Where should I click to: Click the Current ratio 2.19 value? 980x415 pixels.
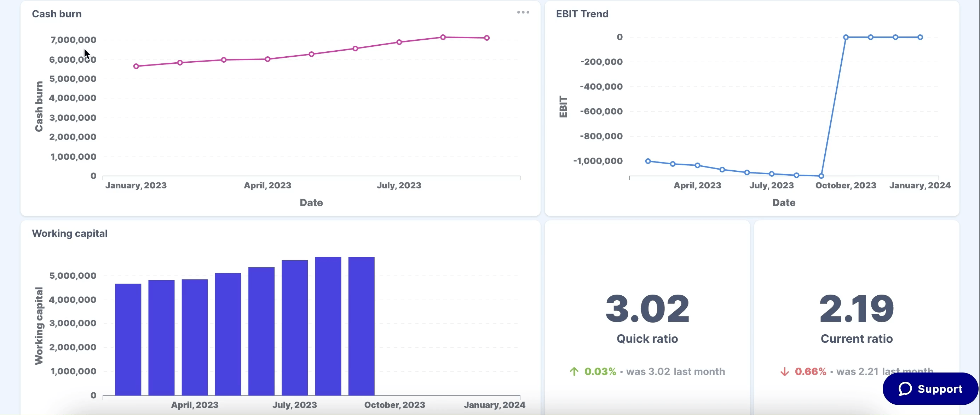coord(857,308)
